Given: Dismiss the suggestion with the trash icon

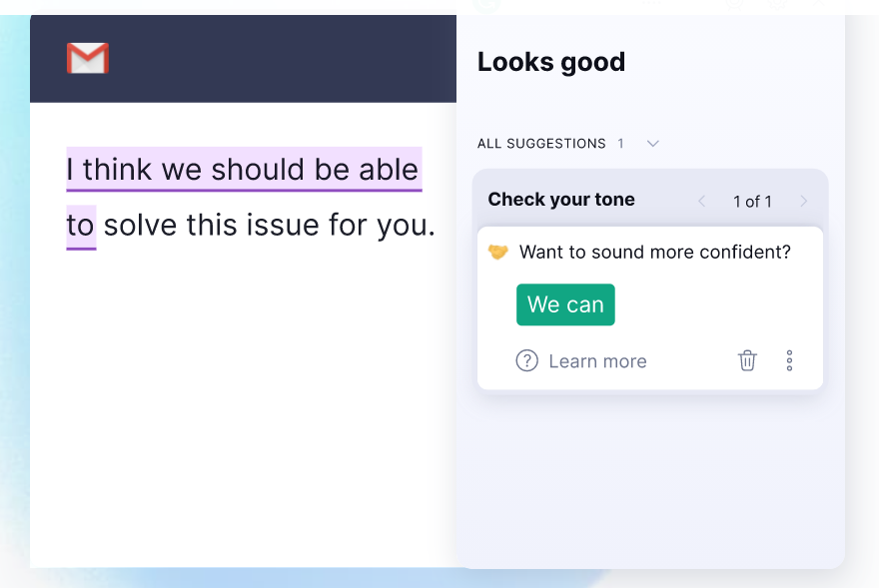Looking at the screenshot, I should coord(747,360).
